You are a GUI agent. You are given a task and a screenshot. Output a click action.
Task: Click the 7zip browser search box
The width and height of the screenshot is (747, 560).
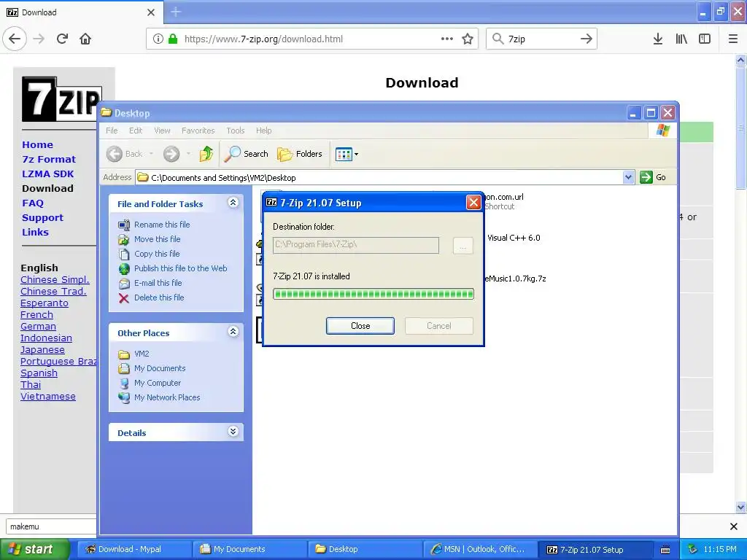coord(541,39)
